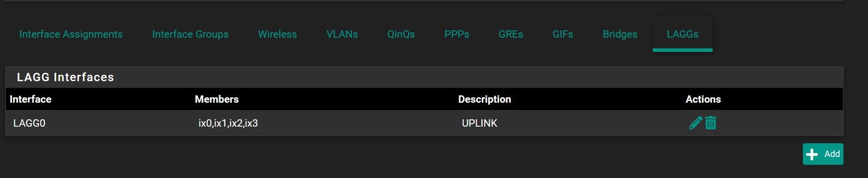Screen dimensions: 868x178
Task: Click the active LAGGs tab
Action: [x=683, y=34]
